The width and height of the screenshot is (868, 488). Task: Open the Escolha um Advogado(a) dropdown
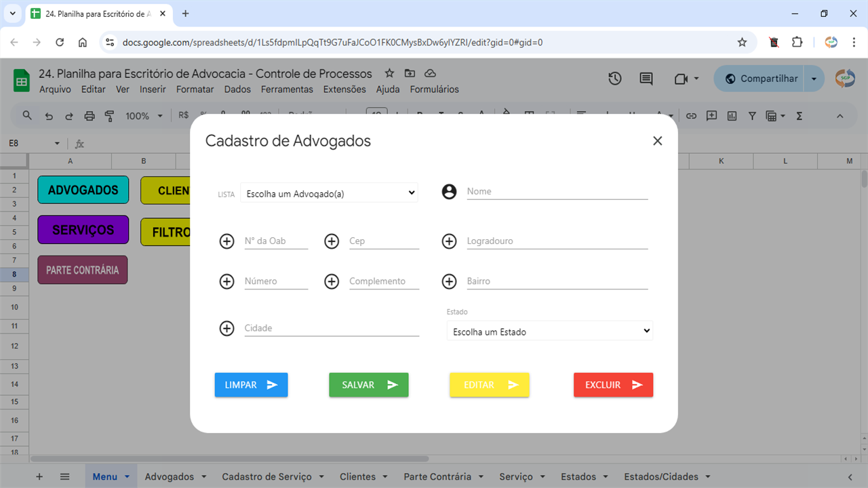coord(329,192)
